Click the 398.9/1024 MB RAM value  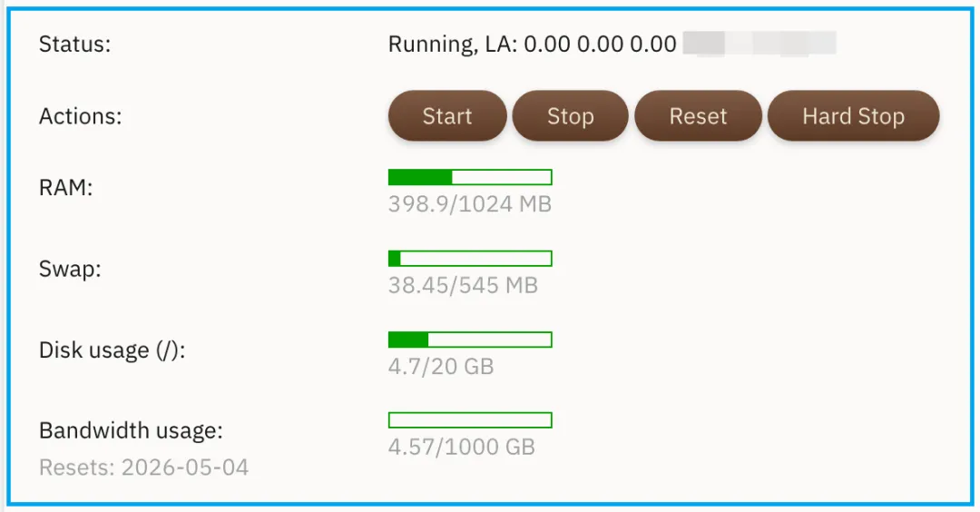(469, 204)
